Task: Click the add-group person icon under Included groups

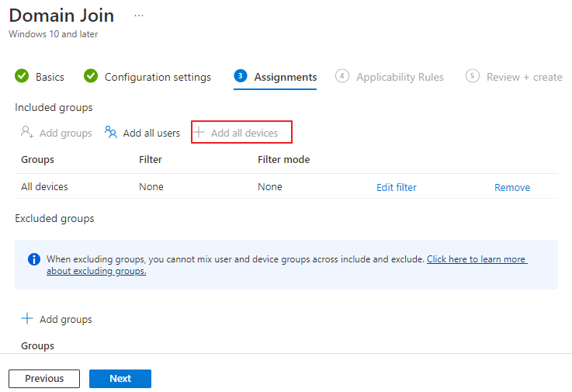Action: pos(27,132)
